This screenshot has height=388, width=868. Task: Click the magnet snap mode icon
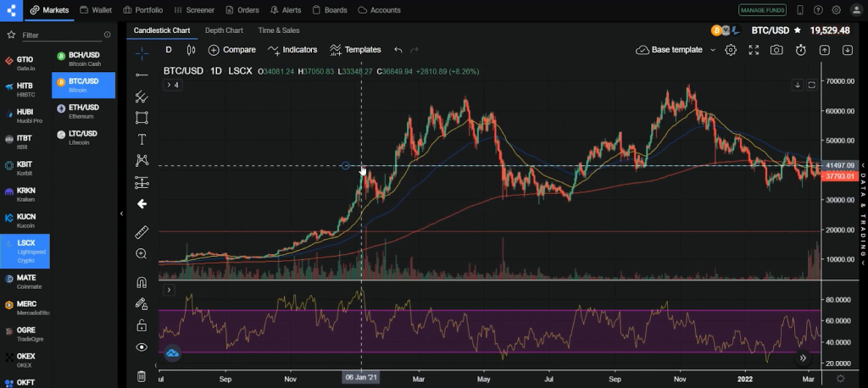tap(142, 282)
